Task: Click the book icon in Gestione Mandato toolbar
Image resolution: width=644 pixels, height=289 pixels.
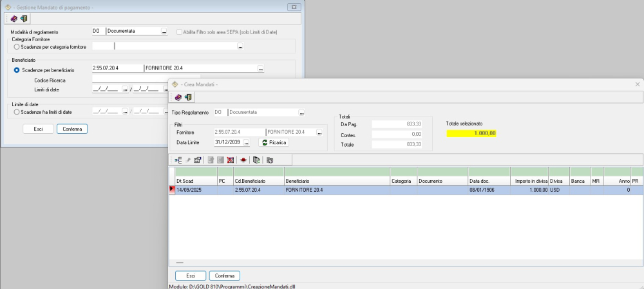Action: (x=14, y=18)
